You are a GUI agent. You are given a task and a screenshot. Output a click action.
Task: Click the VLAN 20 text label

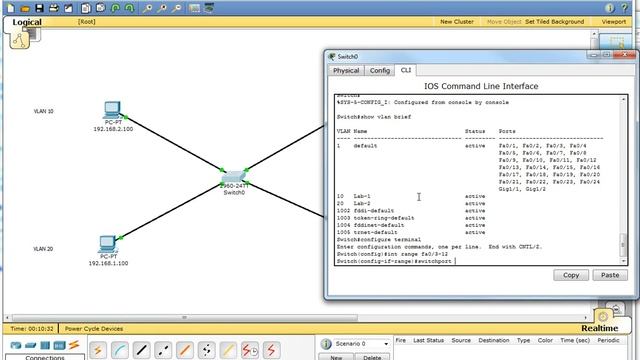click(43, 249)
